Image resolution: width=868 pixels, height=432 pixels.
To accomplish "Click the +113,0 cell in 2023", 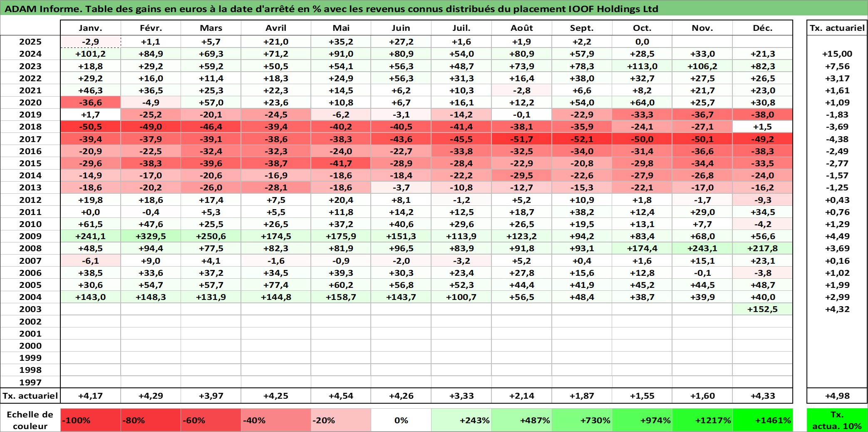I will coord(642,66).
